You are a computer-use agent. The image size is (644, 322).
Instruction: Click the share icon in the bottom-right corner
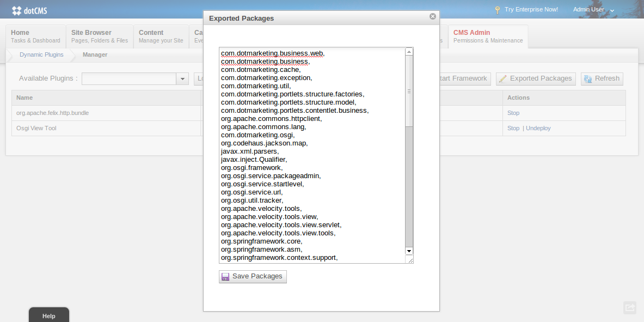pos(630,308)
